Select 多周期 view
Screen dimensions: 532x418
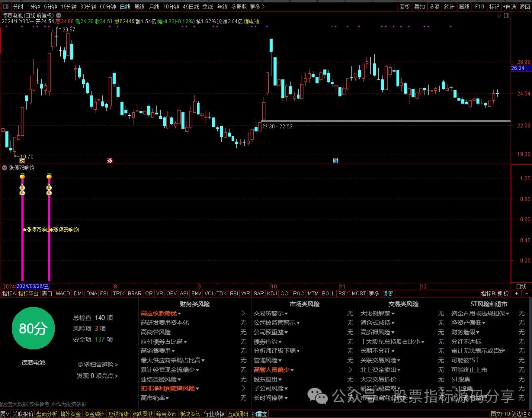click(239, 7)
